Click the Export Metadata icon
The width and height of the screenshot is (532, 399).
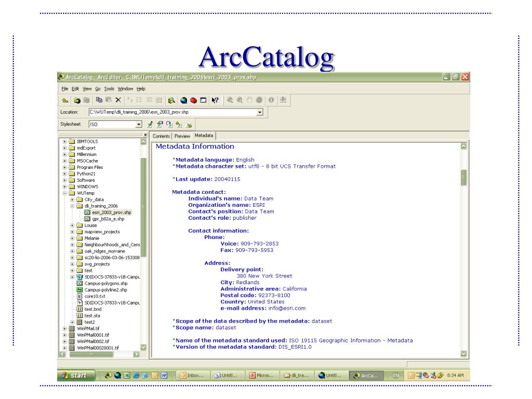[189, 125]
